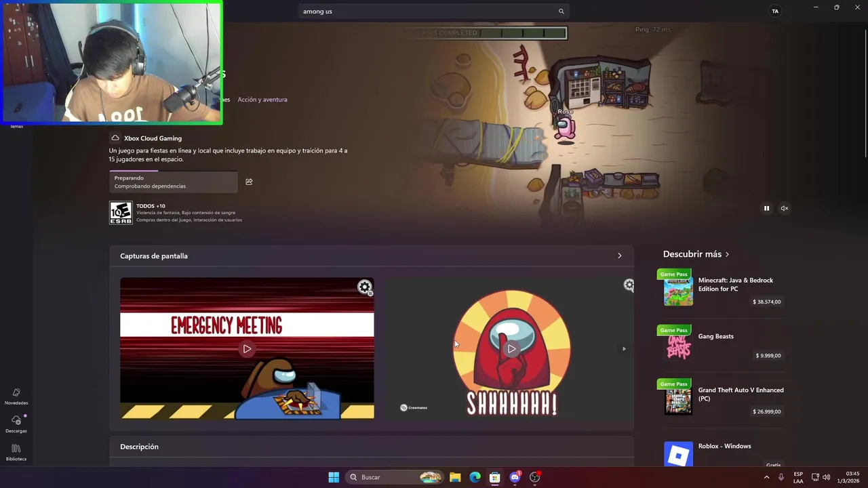
Task: Open Microsoft Edge from the taskbar
Action: pyautogui.click(x=475, y=477)
